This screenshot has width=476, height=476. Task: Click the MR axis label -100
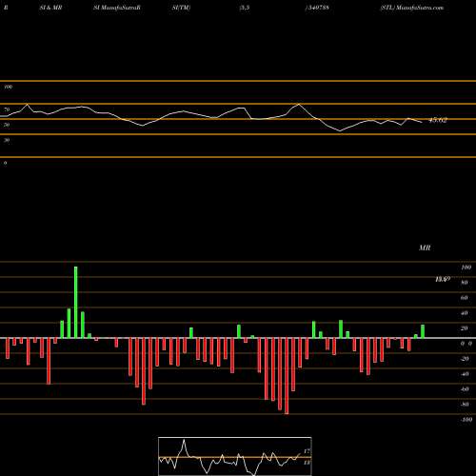(x=466, y=420)
